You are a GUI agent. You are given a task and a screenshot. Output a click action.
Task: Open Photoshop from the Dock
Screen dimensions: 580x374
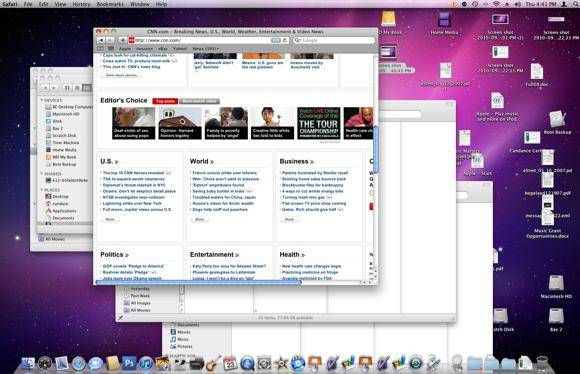tap(129, 363)
